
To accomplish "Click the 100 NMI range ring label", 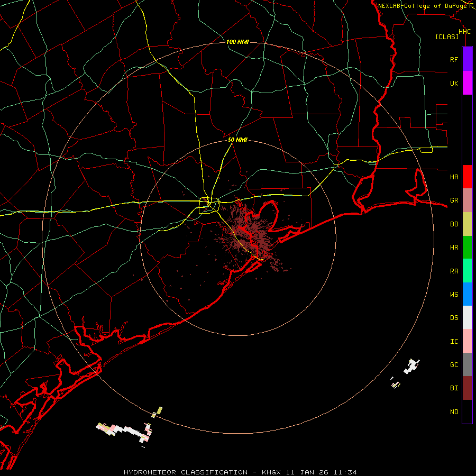I will click(237, 42).
